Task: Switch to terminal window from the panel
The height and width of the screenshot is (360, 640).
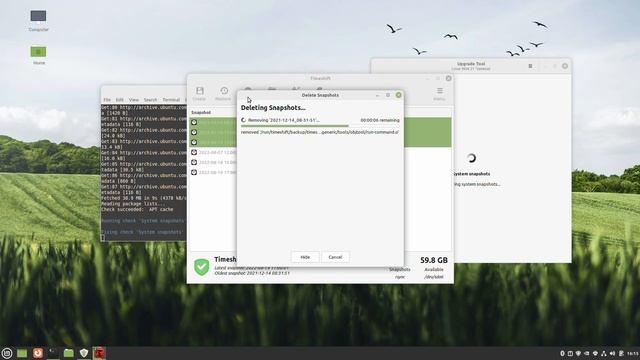Action: pyautogui.click(x=53, y=353)
